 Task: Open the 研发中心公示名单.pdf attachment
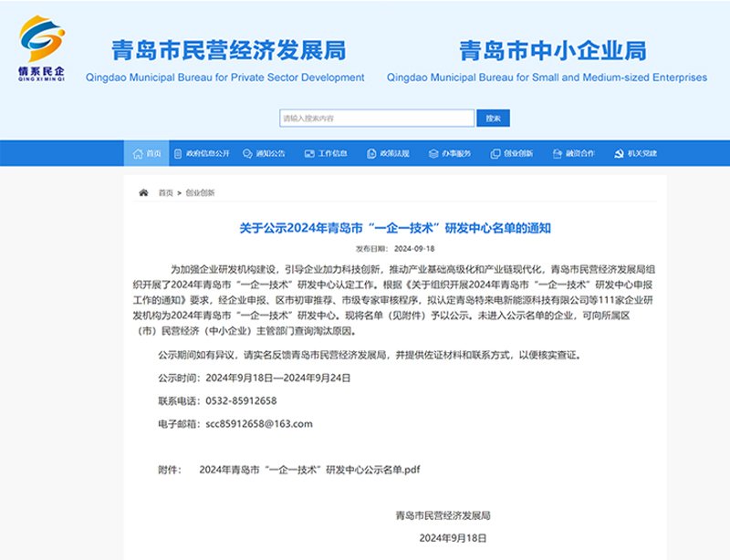click(309, 470)
